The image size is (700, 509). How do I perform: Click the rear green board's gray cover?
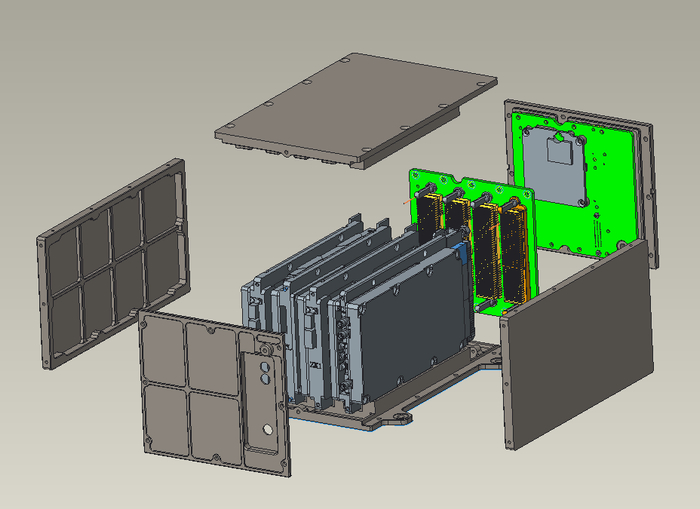point(554,166)
